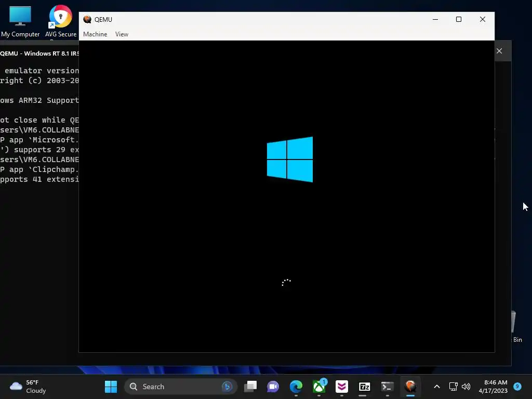532x399 pixels.
Task: Launch Microsoft Edge from taskbar
Action: (x=296, y=387)
